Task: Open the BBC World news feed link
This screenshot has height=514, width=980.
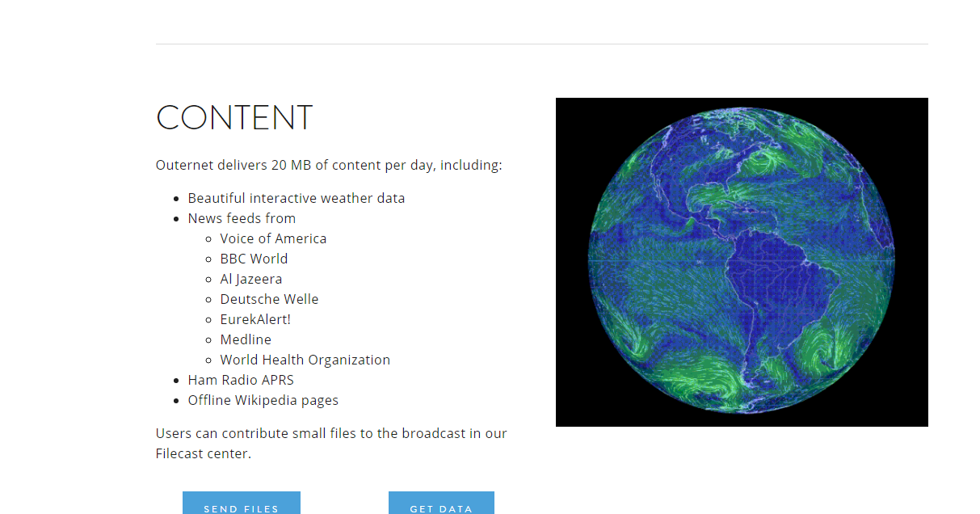Action: tap(254, 259)
